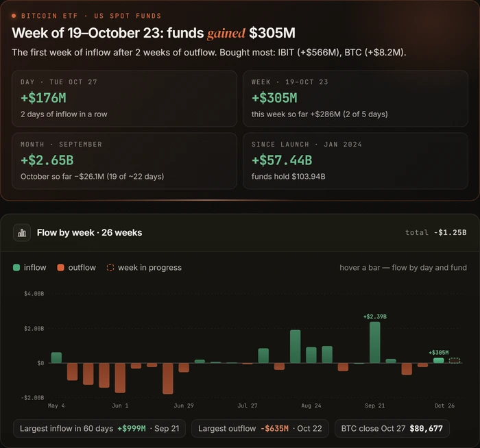The height and width of the screenshot is (448, 480).
Task: Click the dashed week-in-progress bar above Oct 26
Action: 455,360
